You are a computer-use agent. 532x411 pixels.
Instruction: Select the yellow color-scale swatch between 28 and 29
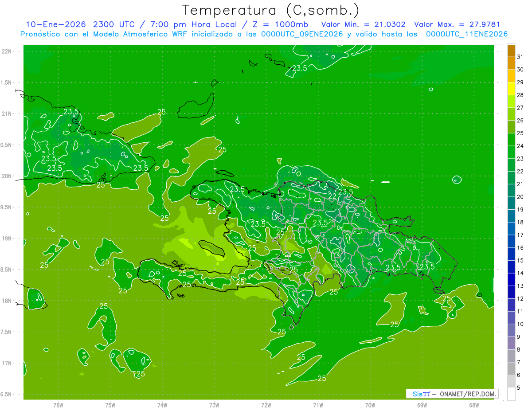coord(511,88)
